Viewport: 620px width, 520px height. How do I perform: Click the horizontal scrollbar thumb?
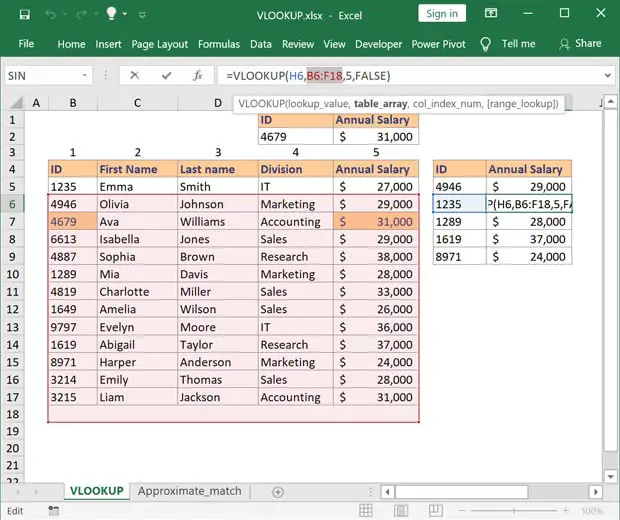point(461,492)
